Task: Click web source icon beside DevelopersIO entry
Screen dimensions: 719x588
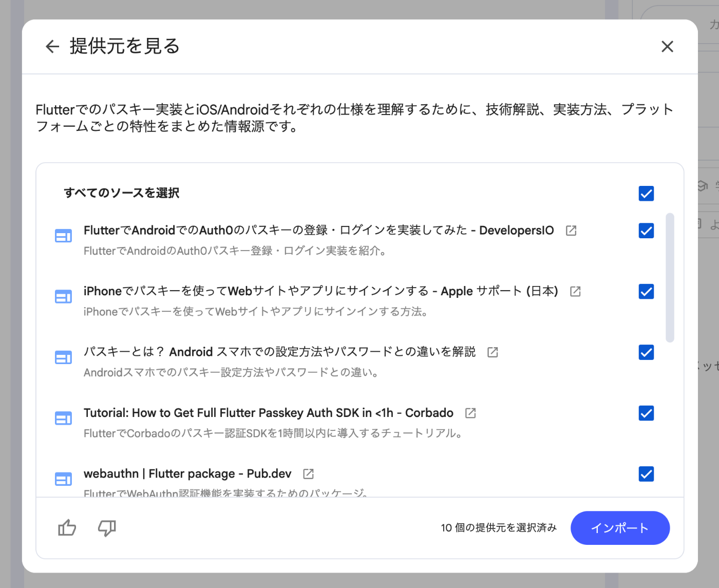Action: point(63,236)
